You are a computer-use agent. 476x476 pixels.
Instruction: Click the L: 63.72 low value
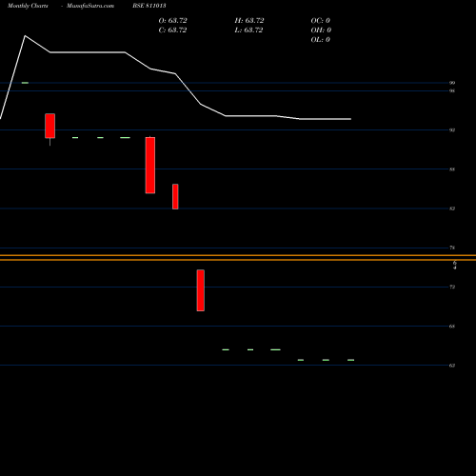click(x=248, y=30)
